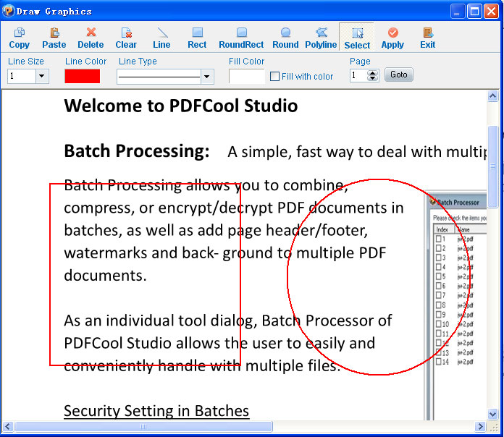Click the red Line Color swatch
504x437 pixels.
coord(83,77)
